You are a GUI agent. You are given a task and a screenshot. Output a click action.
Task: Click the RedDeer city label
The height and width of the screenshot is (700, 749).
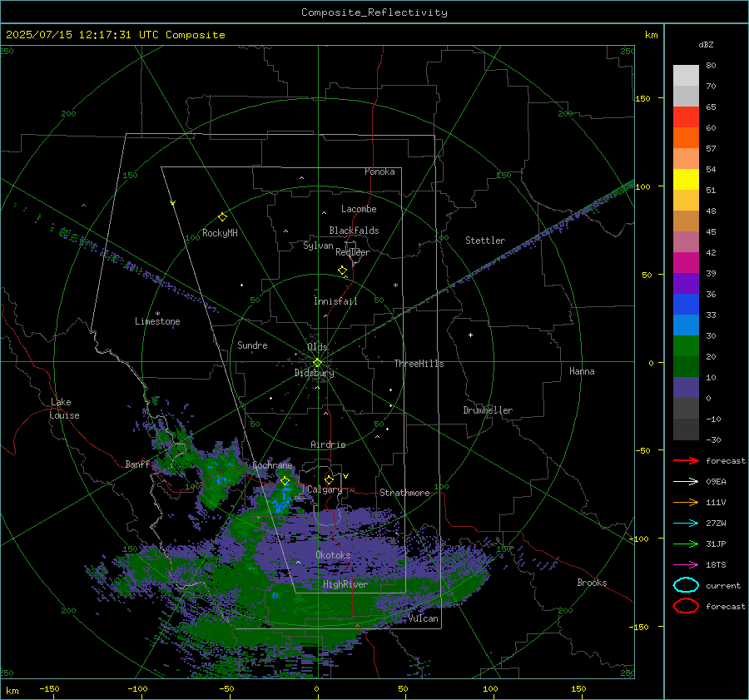[x=353, y=252]
